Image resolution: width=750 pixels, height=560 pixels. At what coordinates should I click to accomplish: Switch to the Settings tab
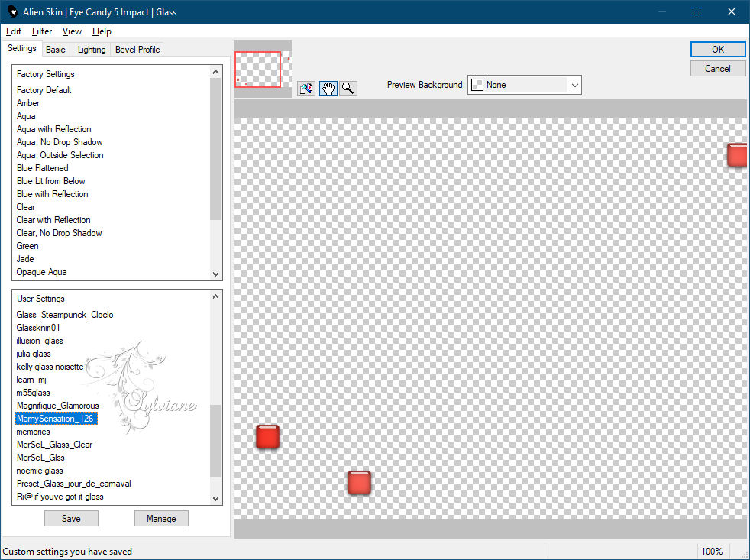(21, 48)
